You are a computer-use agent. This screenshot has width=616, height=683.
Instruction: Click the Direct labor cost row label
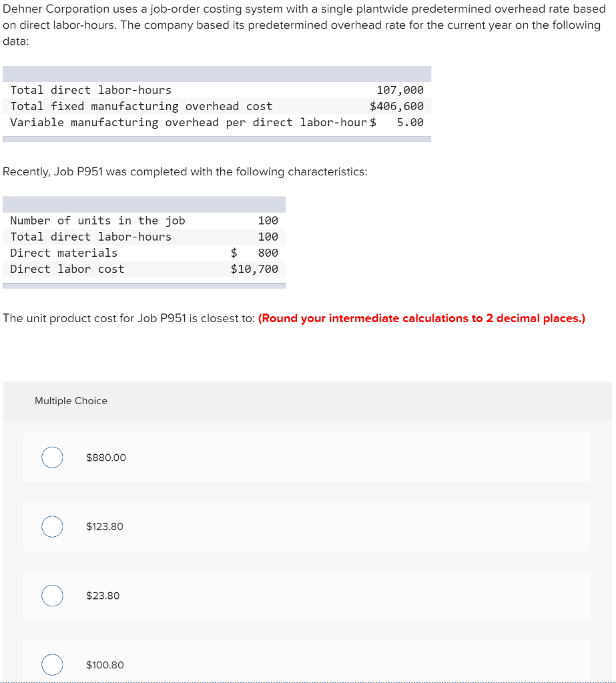[67, 269]
